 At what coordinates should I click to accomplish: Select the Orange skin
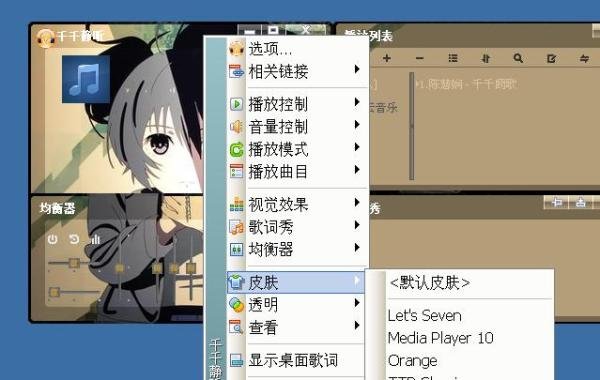[x=412, y=360]
